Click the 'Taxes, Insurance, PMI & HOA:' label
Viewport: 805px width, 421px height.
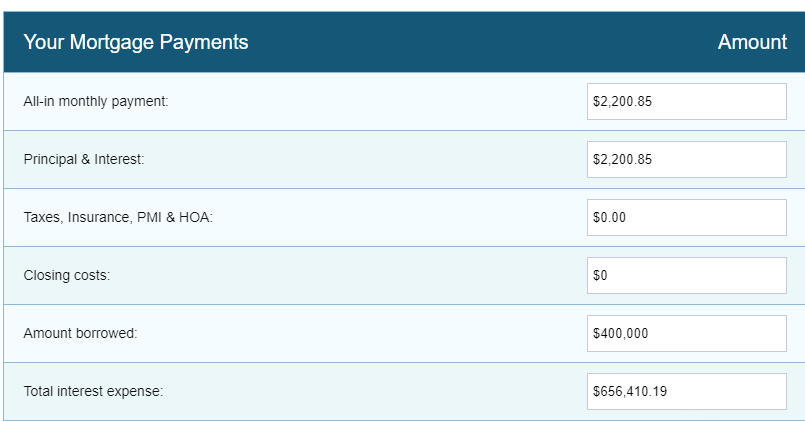(118, 218)
